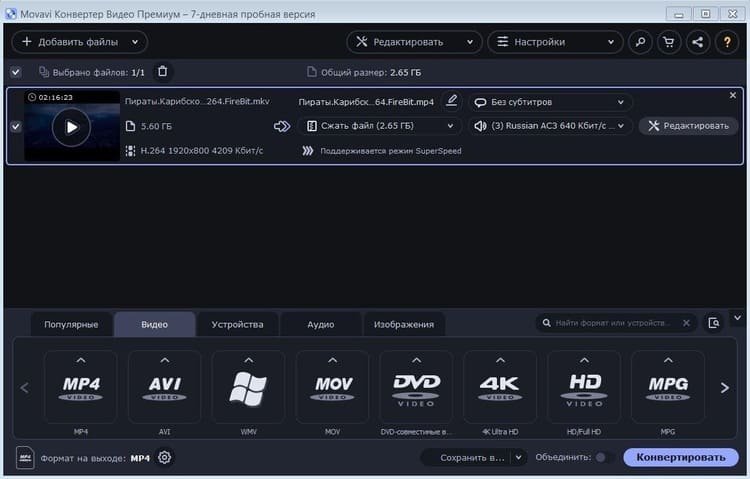Screen dimensions: 750x479
Task: Toggle the select all files checkbox
Action: point(15,72)
